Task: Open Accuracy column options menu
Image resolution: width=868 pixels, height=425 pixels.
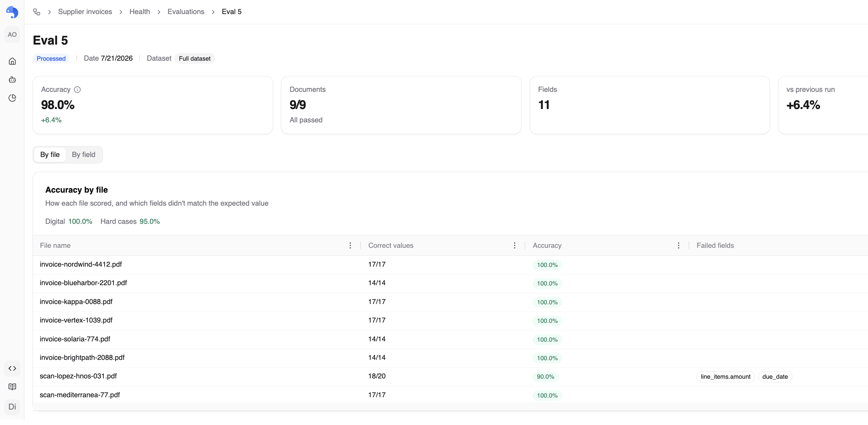Action: coord(678,245)
